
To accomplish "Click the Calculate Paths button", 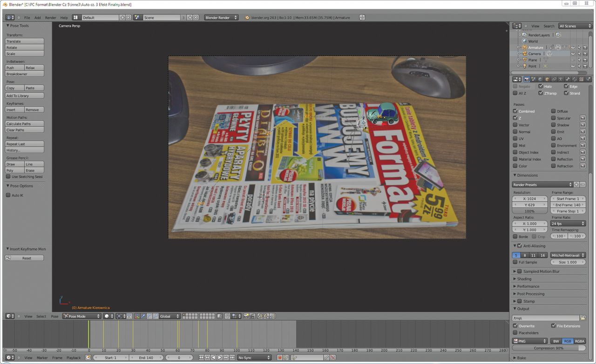I will click(x=25, y=124).
